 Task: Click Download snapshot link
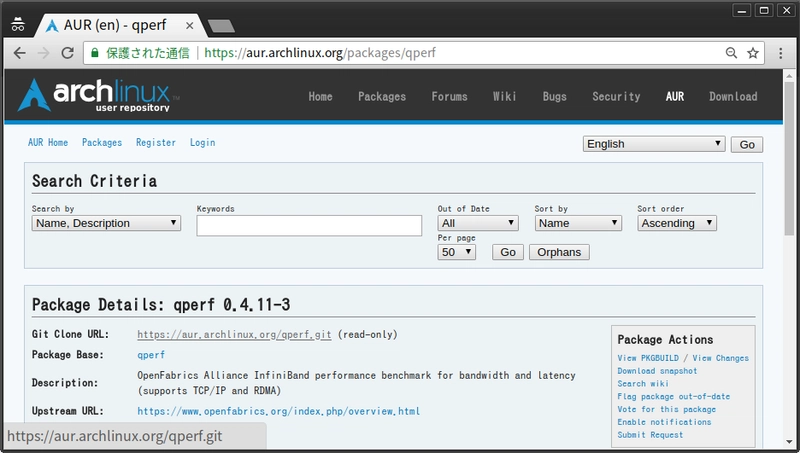(x=657, y=371)
